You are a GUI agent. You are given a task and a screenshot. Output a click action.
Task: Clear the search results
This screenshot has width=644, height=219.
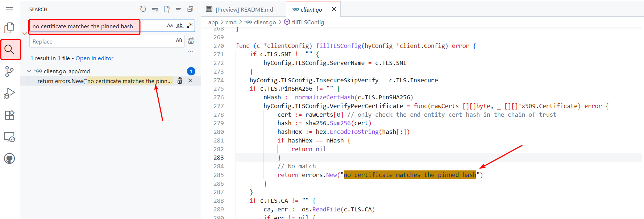pyautogui.click(x=155, y=9)
